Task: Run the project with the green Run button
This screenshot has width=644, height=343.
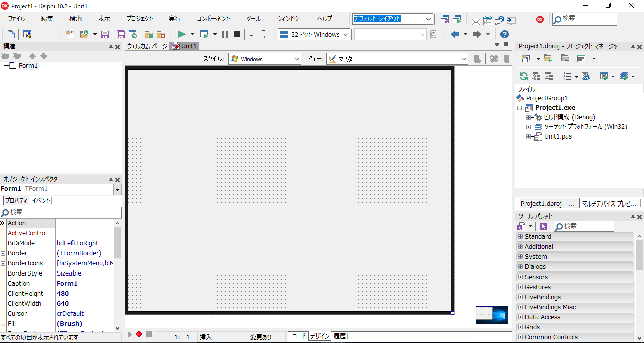Action: coord(182,34)
